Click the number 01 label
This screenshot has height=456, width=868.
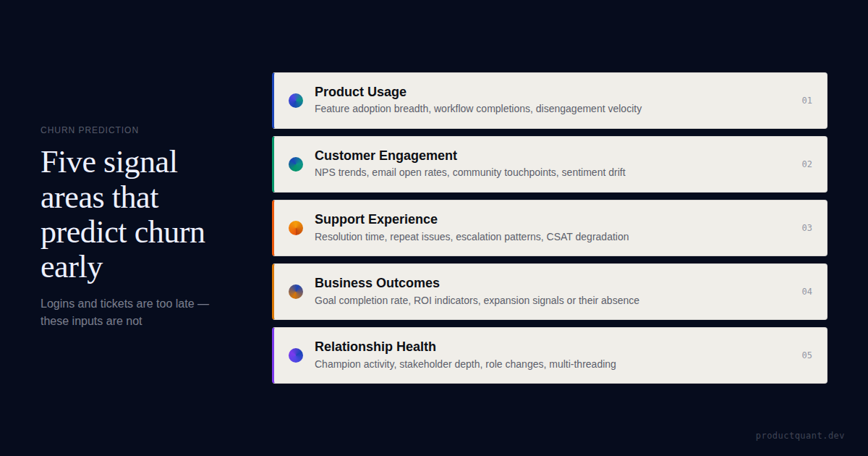tap(807, 101)
